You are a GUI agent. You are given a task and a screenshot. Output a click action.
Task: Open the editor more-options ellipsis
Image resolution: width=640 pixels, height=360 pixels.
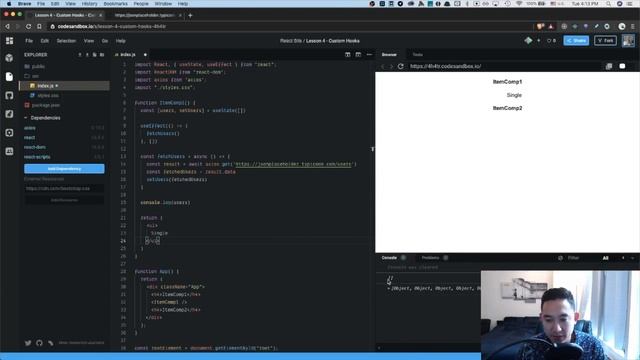pos(369,54)
